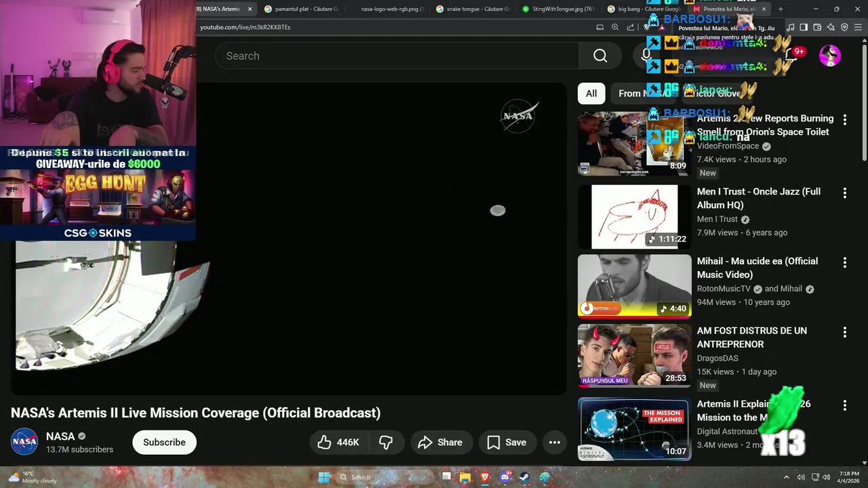The image size is (868, 488).
Task: Open File Explorer from the taskbar
Action: 465,477
